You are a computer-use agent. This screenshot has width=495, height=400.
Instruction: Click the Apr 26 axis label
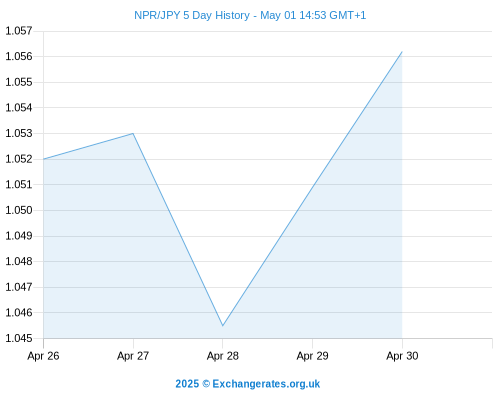click(43, 356)
